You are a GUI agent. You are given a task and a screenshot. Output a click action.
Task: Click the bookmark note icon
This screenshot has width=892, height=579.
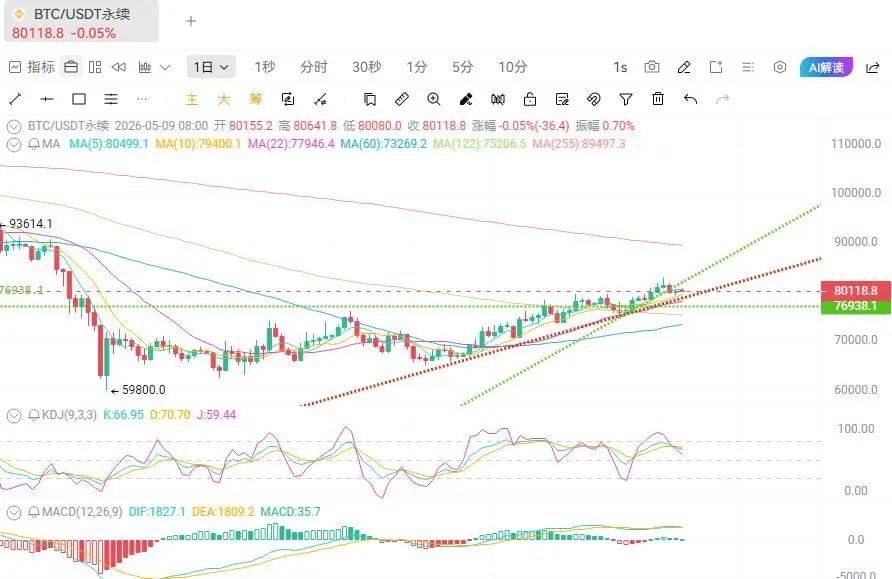[x=370, y=100]
